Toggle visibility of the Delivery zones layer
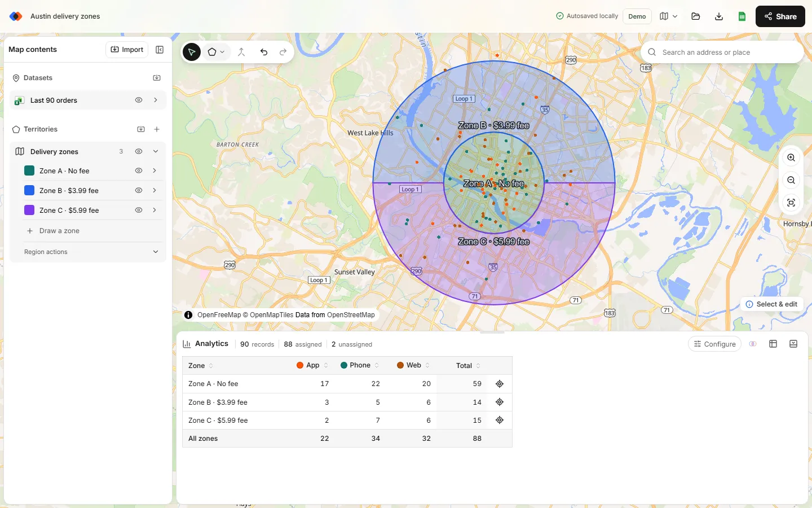This screenshot has height=508, width=812. point(139,151)
